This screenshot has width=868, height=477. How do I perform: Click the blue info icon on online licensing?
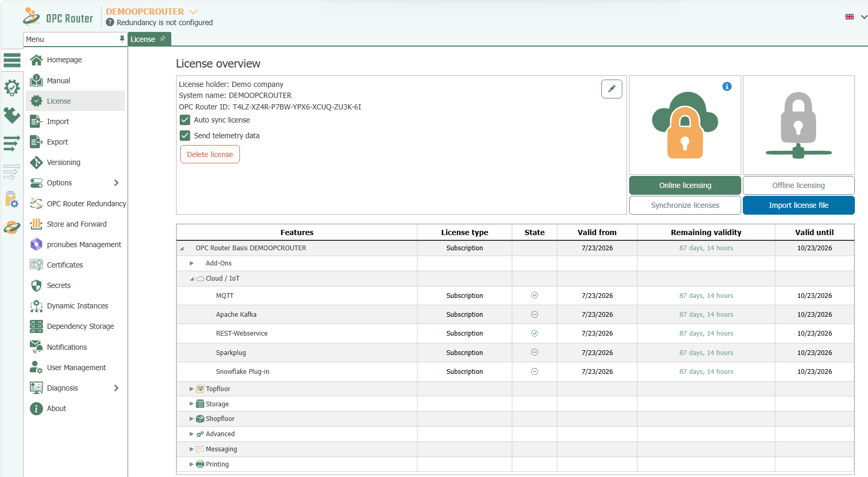727,86
